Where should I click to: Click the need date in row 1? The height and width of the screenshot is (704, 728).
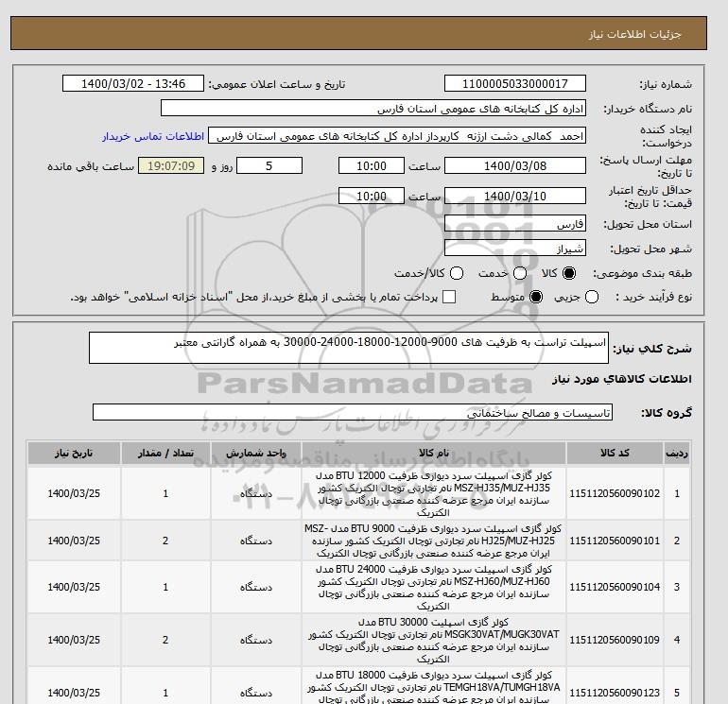coord(74,494)
